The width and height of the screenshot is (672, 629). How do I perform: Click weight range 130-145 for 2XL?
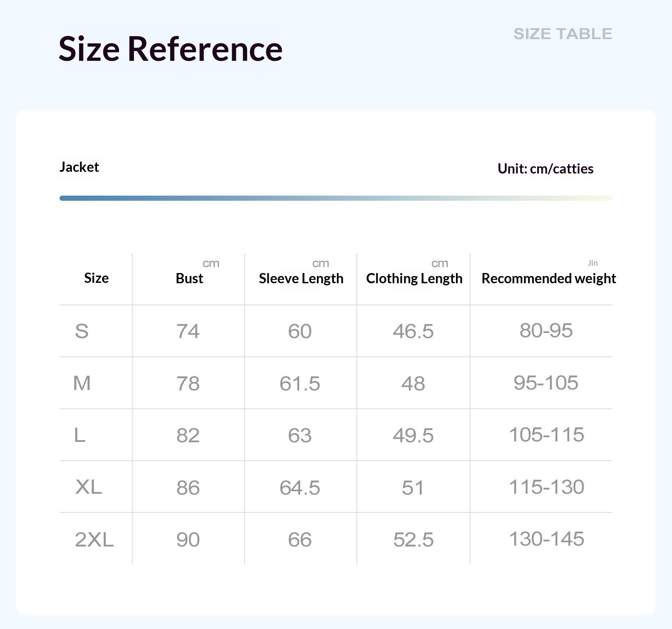click(x=547, y=539)
